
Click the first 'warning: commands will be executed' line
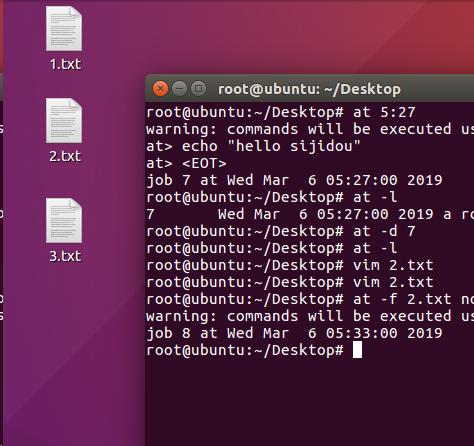[310, 129]
